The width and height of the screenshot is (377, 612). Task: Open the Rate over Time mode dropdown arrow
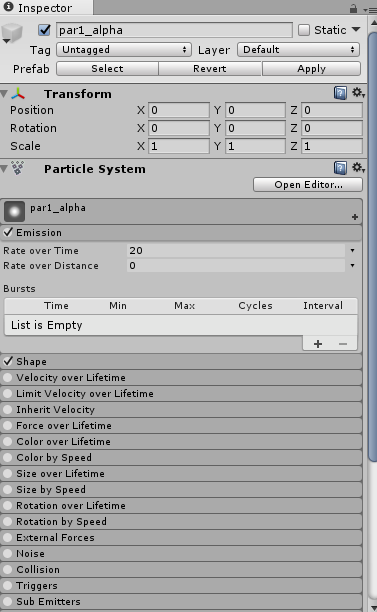[x=352, y=251]
